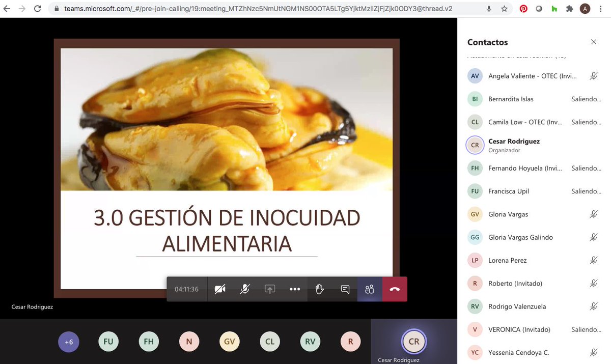Open microphone permission icon in address bar
The image size is (611, 364).
click(489, 9)
